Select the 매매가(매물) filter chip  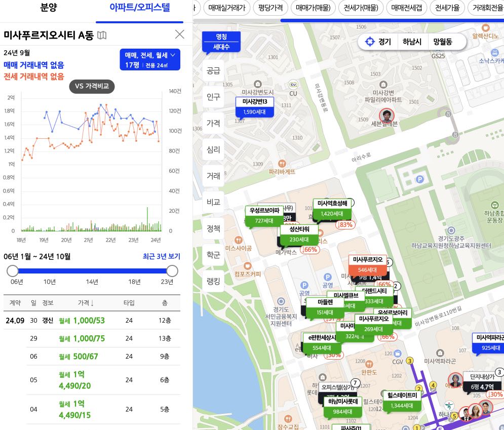pyautogui.click(x=313, y=8)
